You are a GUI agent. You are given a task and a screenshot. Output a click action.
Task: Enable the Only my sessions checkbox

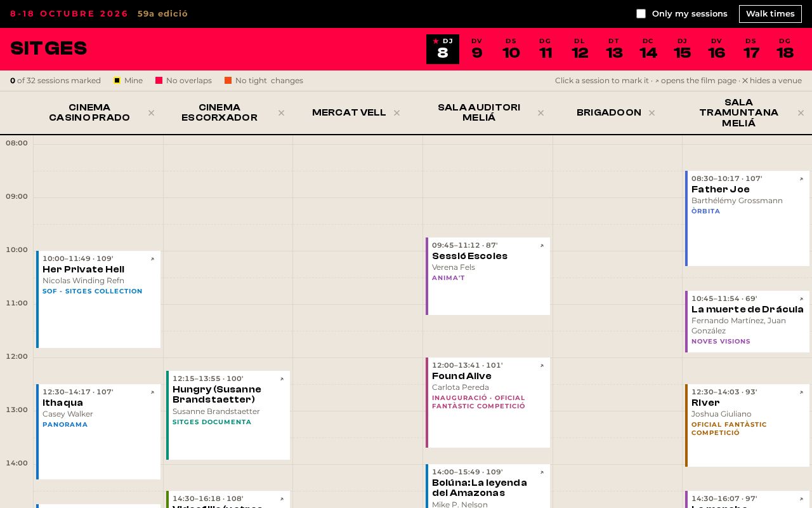(641, 14)
